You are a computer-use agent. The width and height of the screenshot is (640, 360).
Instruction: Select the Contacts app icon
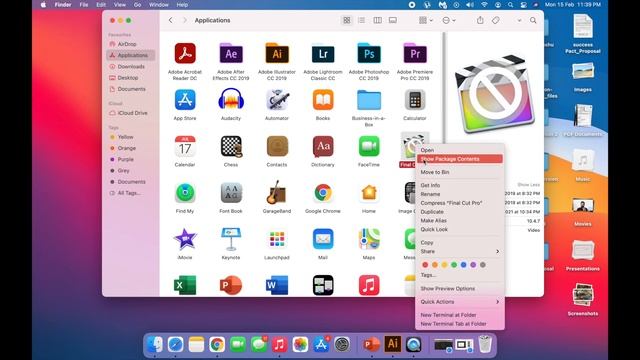pyautogui.click(x=277, y=147)
